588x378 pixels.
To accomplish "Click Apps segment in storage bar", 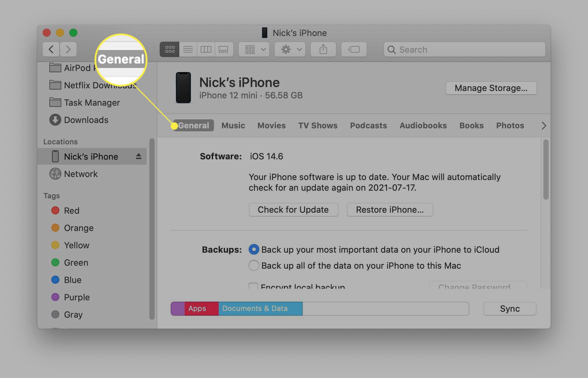I will 201,309.
